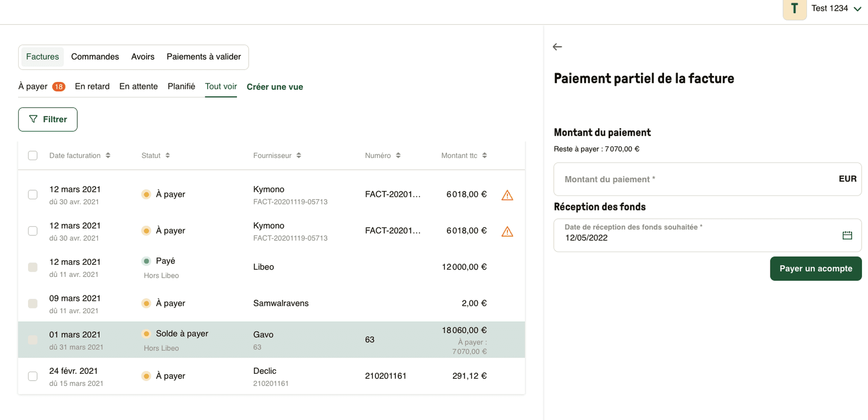Click the Solde à payer status dot
868x420 pixels.
pos(146,334)
